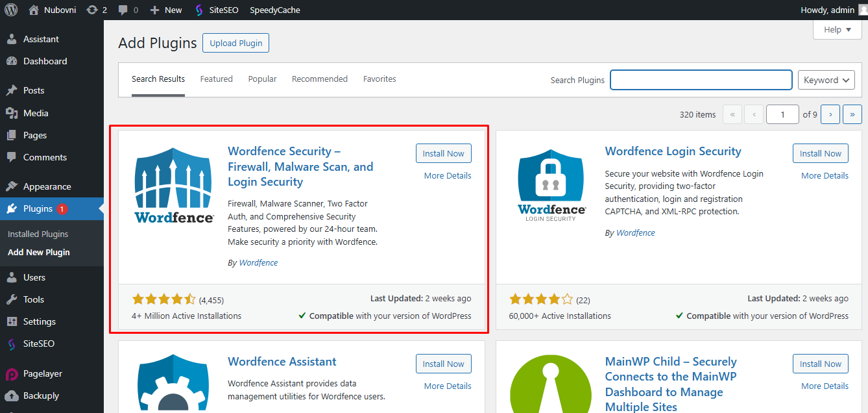
Task: Open the Appearance paintbrush icon
Action: pos(12,186)
